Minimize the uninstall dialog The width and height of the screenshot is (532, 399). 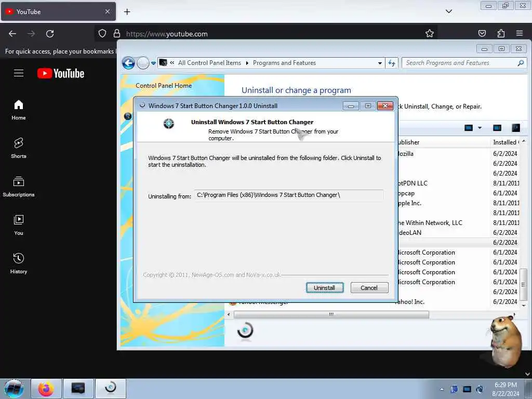[x=351, y=106]
